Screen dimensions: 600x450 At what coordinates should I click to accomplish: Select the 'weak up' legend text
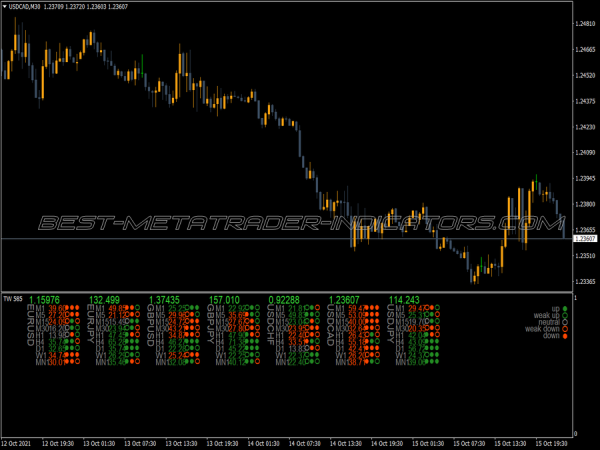546,315
